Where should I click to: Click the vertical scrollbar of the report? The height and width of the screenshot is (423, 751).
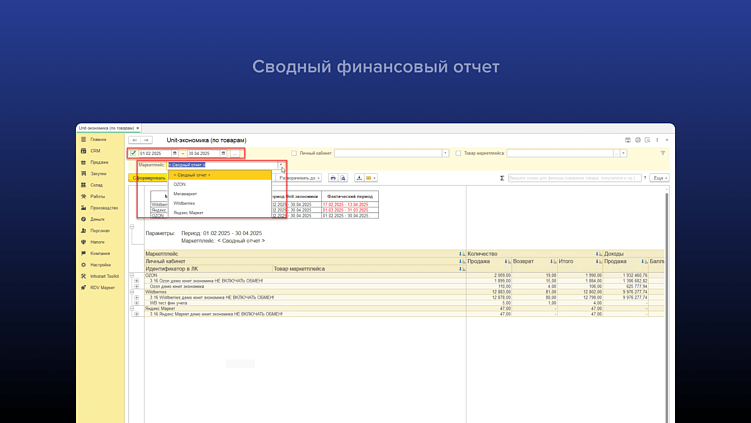666,307
